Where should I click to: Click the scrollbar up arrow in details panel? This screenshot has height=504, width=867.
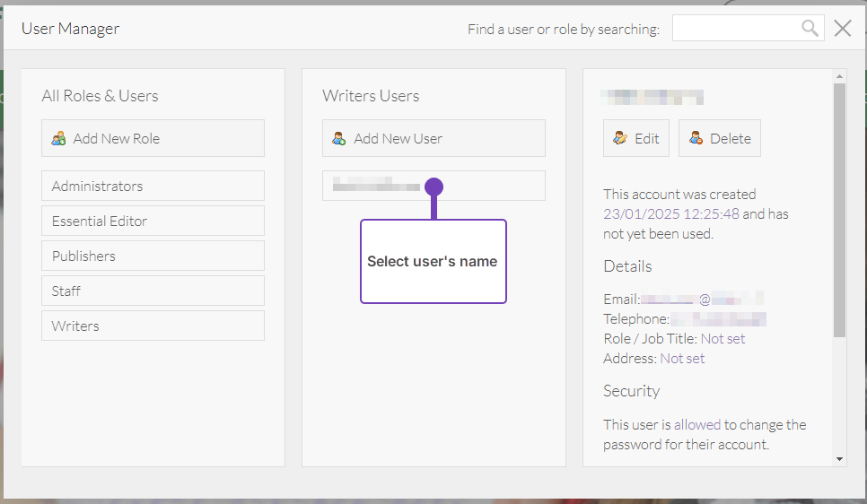839,76
